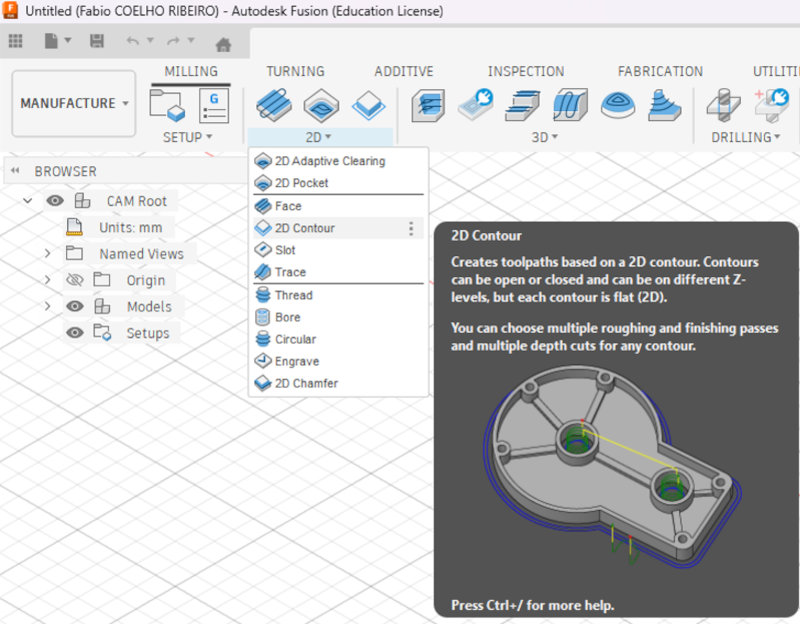
Task: Open more options for 2D Contour
Action: click(x=411, y=228)
